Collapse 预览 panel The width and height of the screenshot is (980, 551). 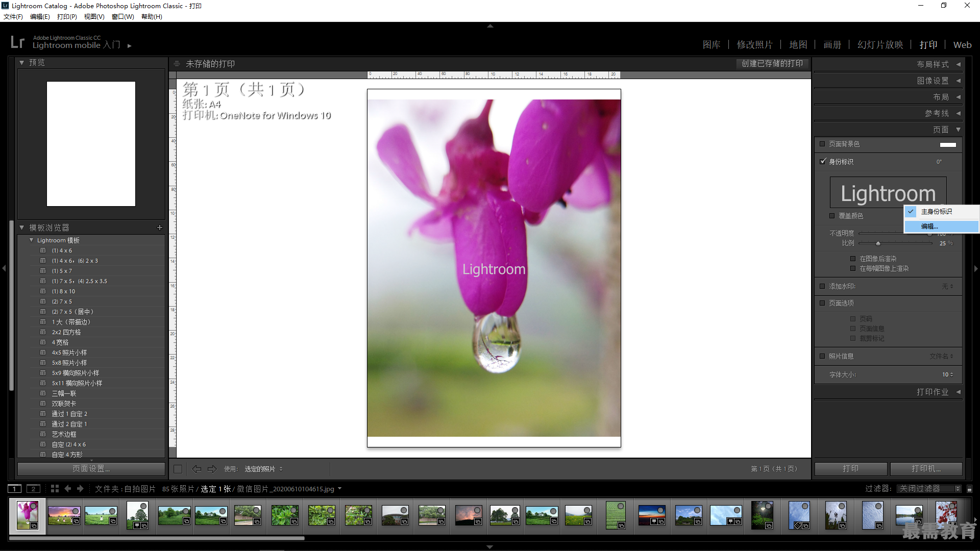tap(22, 63)
